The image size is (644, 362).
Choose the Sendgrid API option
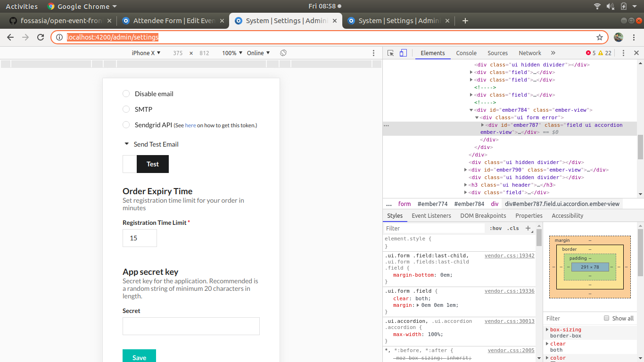(126, 125)
